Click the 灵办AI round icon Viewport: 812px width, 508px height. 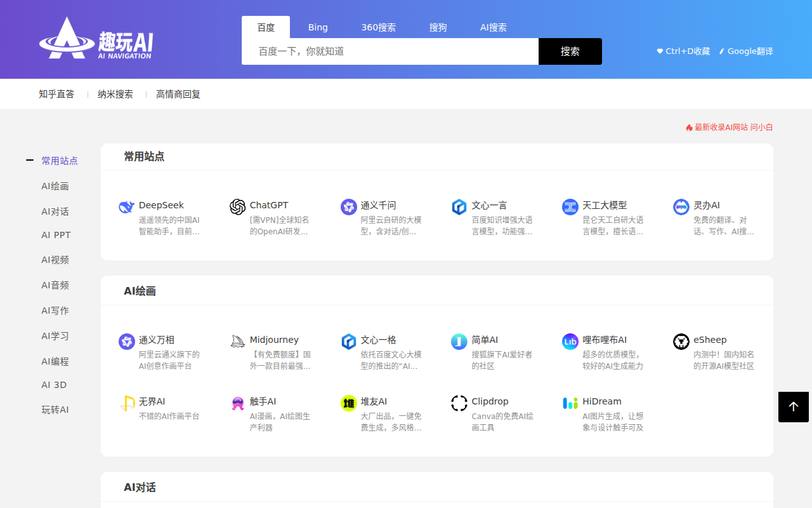[x=681, y=207]
